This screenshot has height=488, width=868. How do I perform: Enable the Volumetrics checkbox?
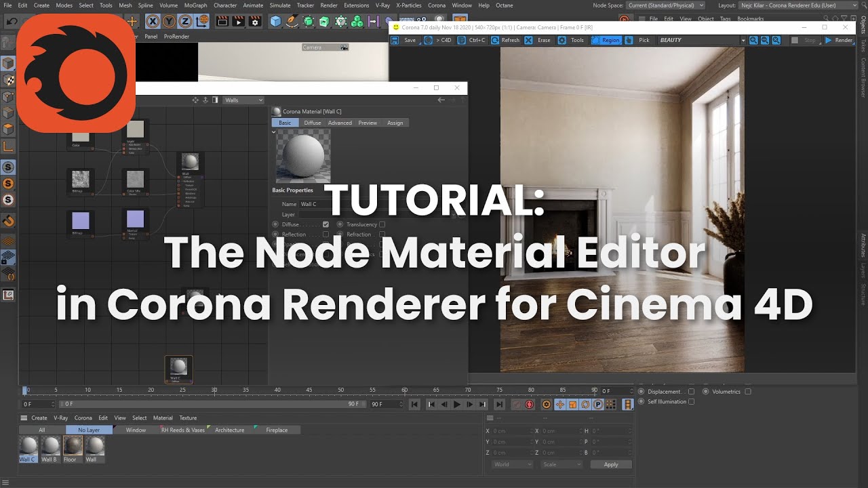tap(748, 391)
